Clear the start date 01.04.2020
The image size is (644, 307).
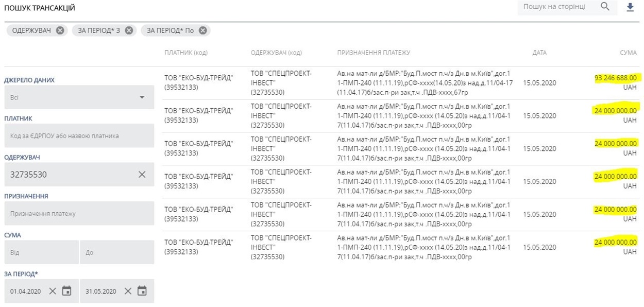[x=53, y=291]
